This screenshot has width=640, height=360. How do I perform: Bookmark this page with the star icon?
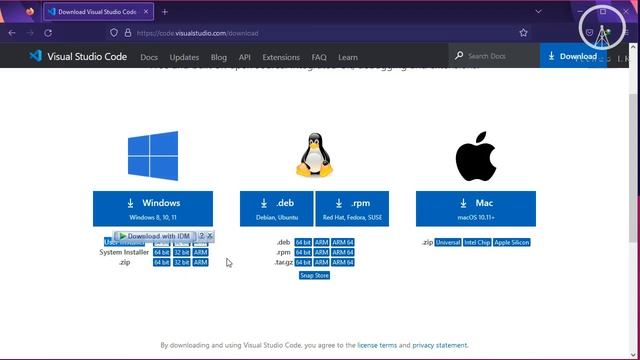tap(523, 33)
